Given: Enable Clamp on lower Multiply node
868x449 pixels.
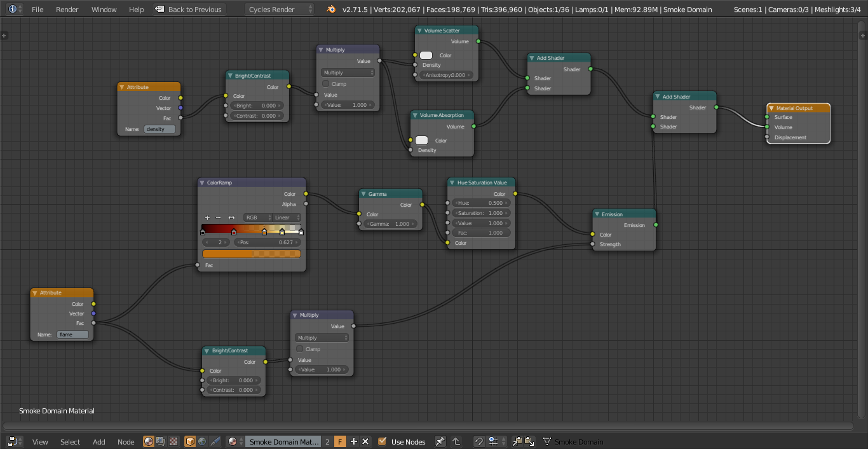Looking at the screenshot, I should [x=300, y=349].
